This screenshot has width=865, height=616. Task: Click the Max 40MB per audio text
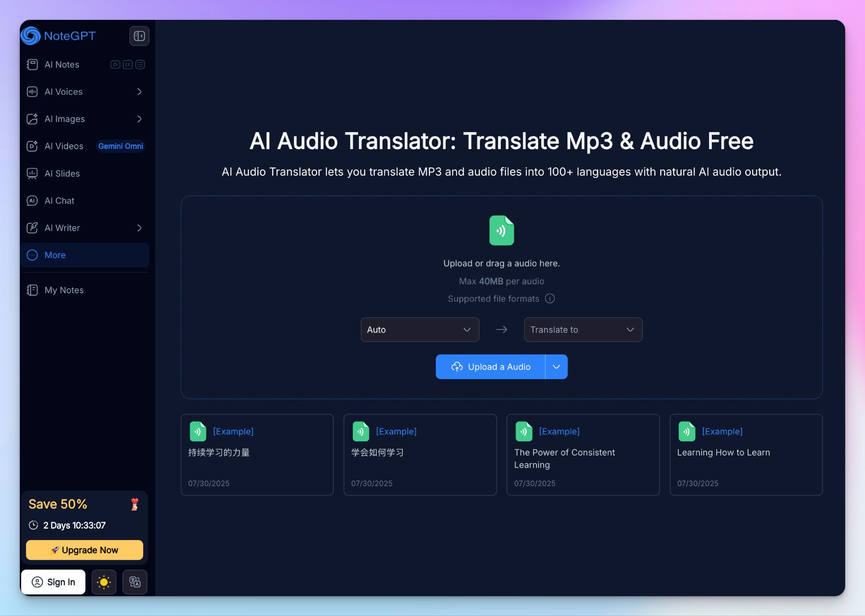pos(502,281)
